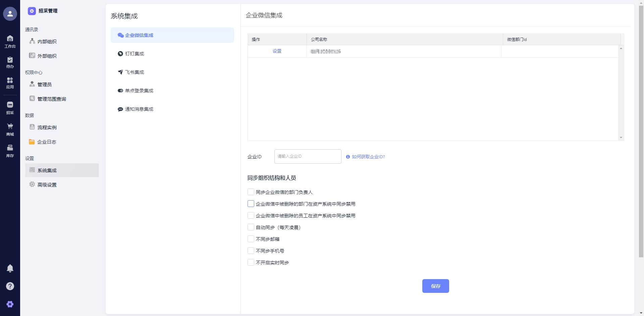Toggle 不同步邮箱 checkbox

(251, 239)
